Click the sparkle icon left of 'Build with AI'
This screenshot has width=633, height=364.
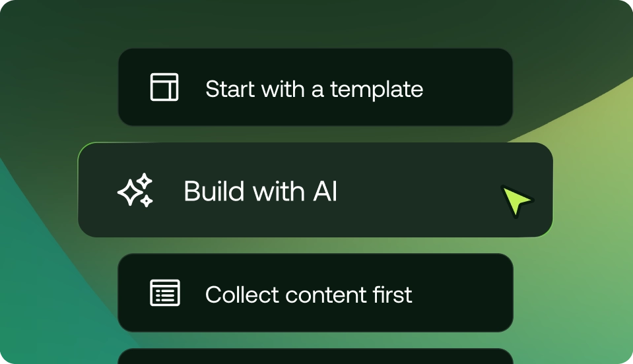pos(135,191)
